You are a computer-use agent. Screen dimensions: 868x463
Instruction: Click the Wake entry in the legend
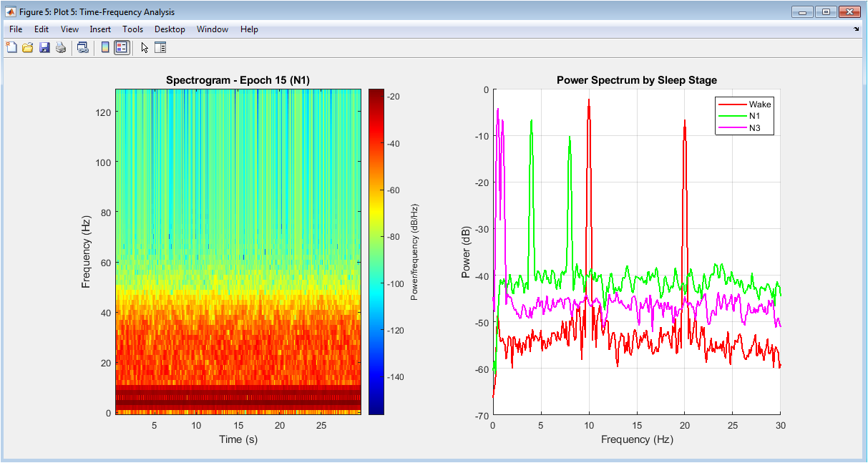(x=759, y=104)
